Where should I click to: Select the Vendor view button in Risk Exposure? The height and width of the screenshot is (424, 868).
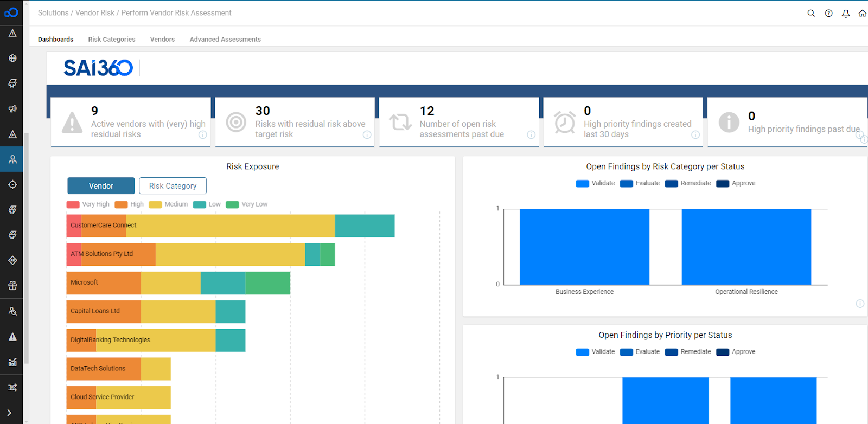pos(101,186)
